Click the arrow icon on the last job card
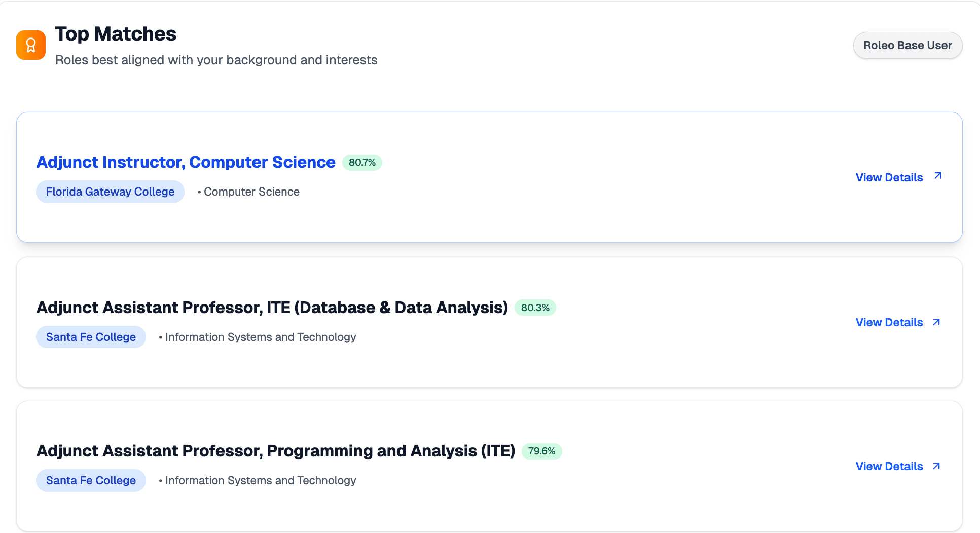Screen dimensions: 980x533 coord(937,466)
